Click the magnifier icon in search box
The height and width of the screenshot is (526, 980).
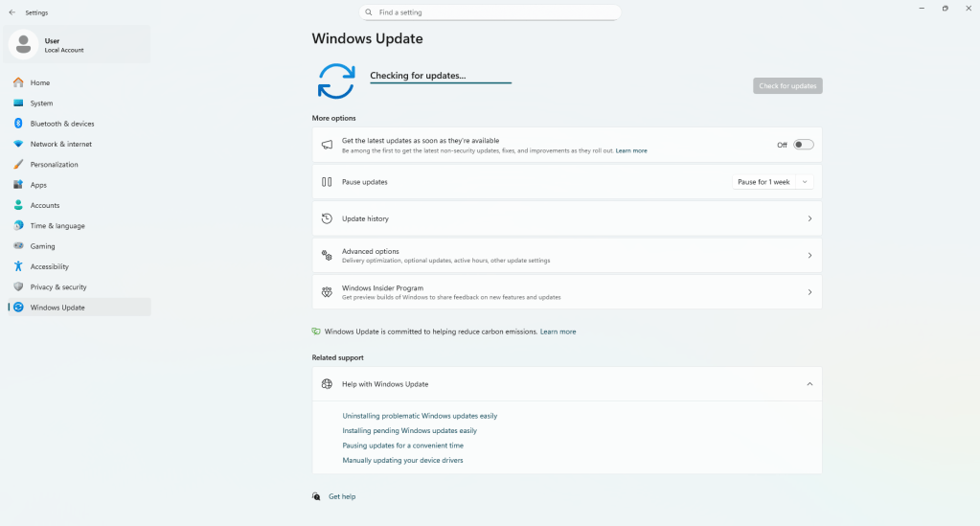[369, 12]
